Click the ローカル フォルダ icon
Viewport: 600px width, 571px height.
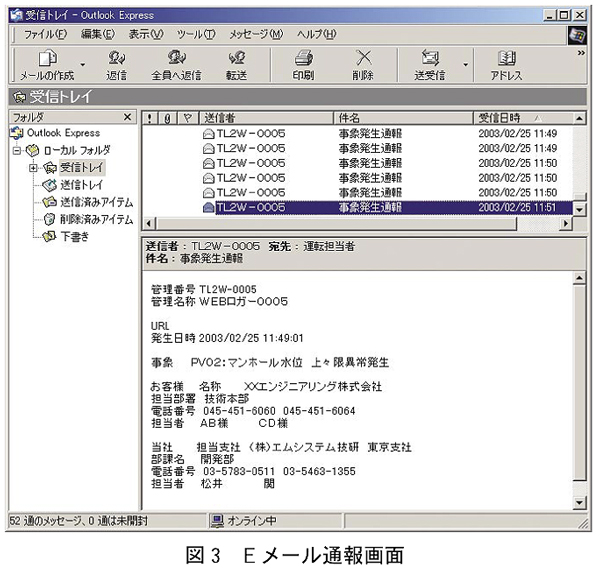tap(32, 150)
